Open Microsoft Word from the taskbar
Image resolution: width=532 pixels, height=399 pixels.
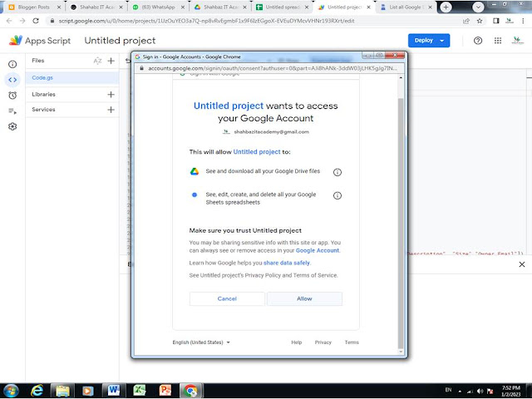pos(114,391)
